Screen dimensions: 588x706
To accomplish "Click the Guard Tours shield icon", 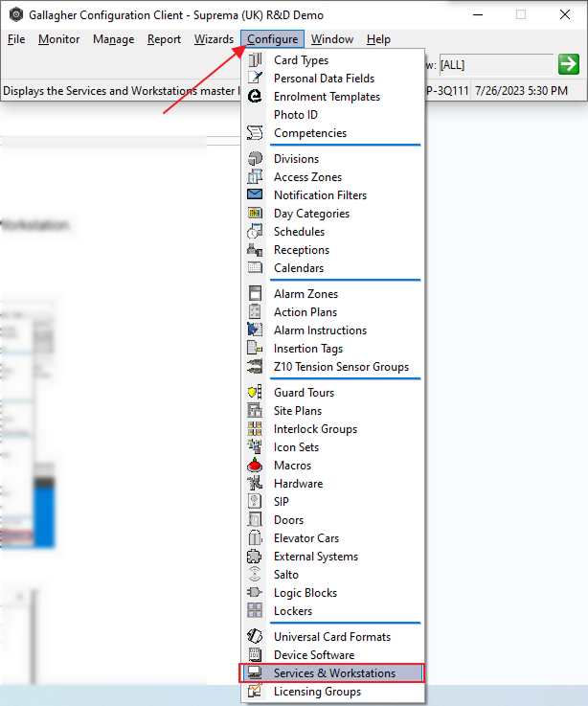I will (x=255, y=393).
